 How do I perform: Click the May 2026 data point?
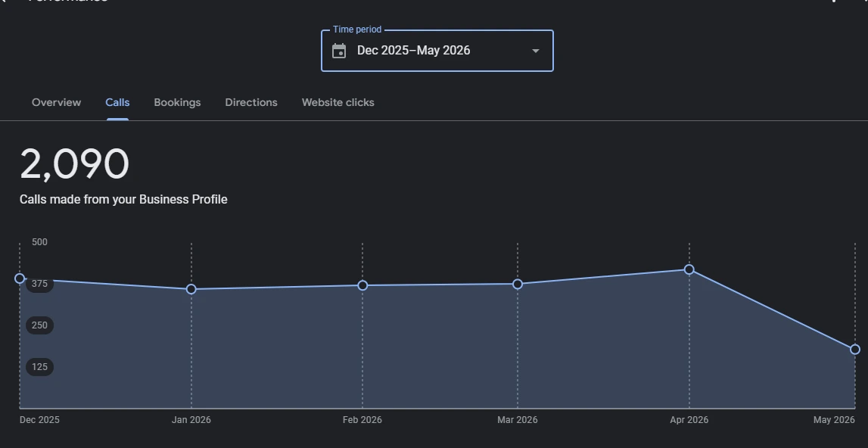click(x=854, y=350)
